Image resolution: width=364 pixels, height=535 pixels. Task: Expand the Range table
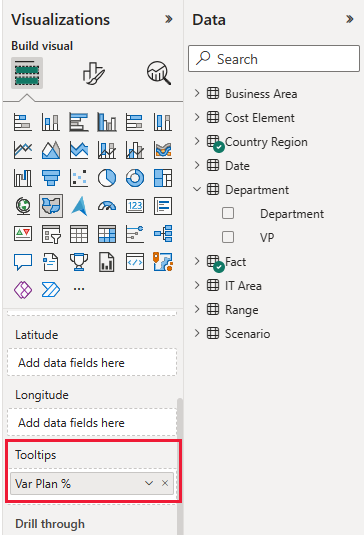(197, 309)
